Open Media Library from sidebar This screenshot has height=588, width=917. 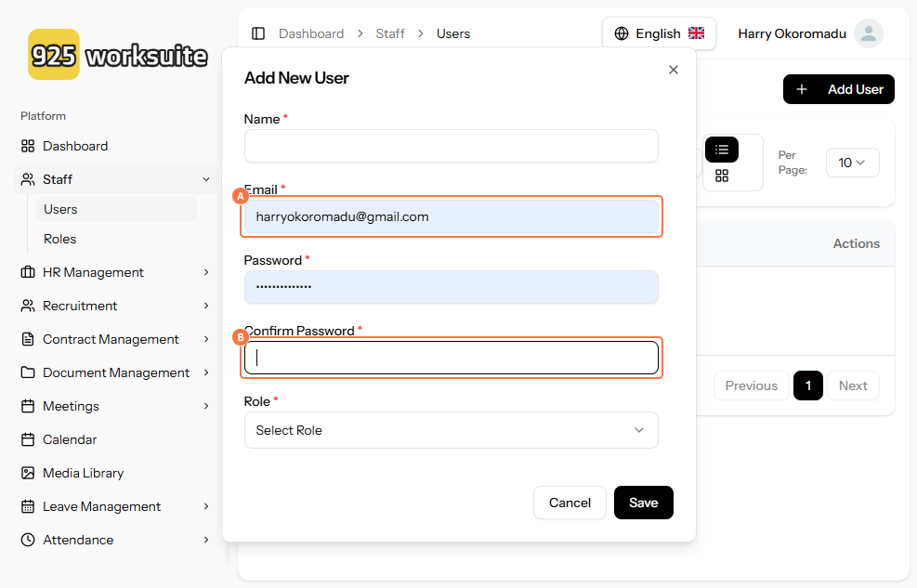(83, 473)
